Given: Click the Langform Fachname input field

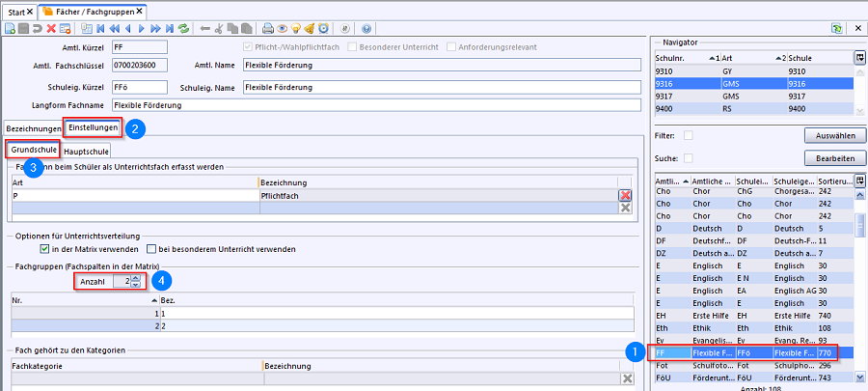Looking at the screenshot, I should tap(375, 104).
